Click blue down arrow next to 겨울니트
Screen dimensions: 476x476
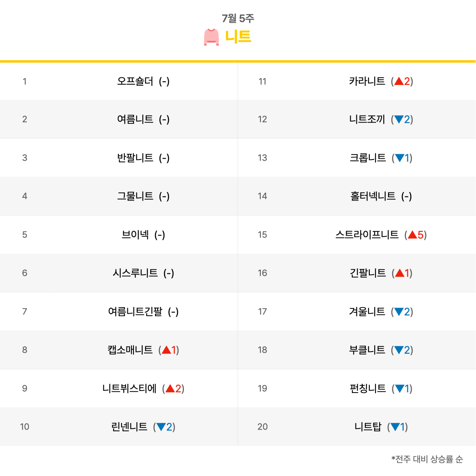(x=399, y=312)
